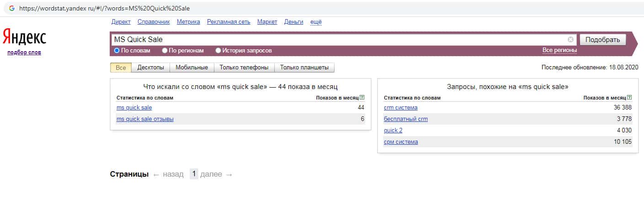Switch to the 'Все' device tab
Image resolution: width=644 pixels, height=199 pixels.
coord(121,68)
